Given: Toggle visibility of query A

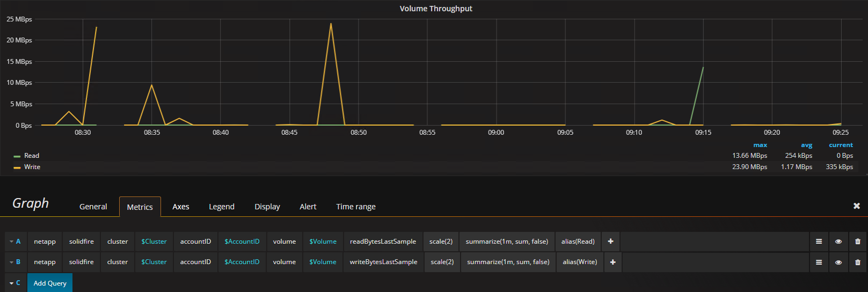Looking at the screenshot, I should pyautogui.click(x=838, y=242).
